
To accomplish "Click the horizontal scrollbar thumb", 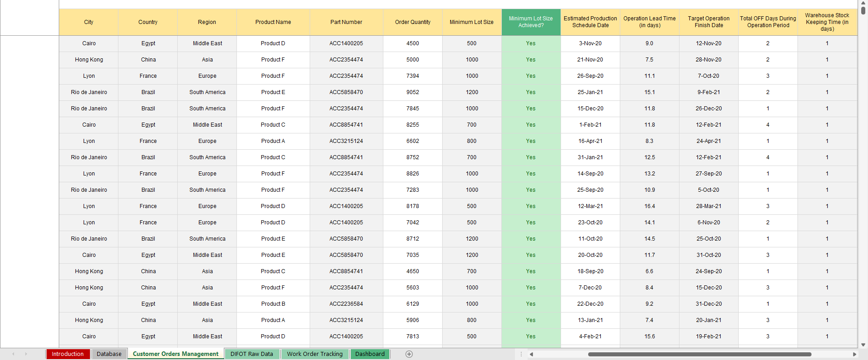I will tap(699, 354).
